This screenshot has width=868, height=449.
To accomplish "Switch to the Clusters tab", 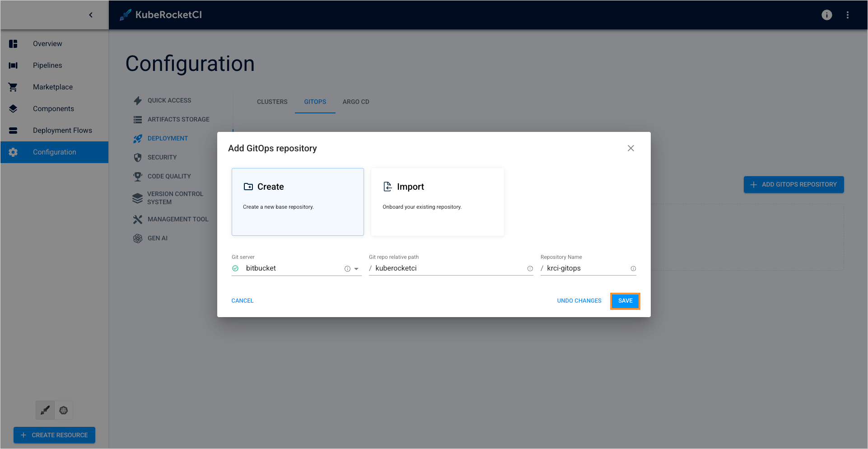I will pos(272,102).
